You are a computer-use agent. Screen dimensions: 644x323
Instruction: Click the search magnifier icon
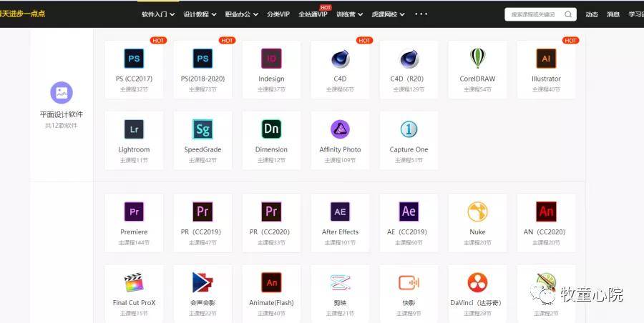coord(568,14)
